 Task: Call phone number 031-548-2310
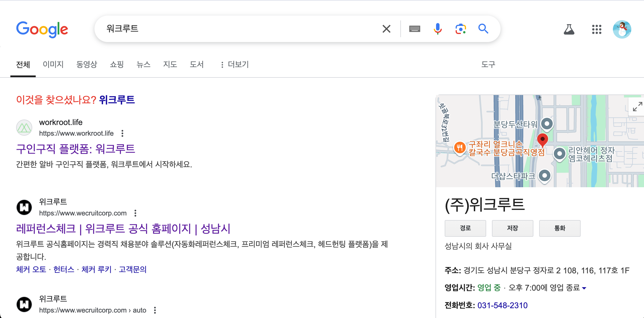(x=503, y=305)
